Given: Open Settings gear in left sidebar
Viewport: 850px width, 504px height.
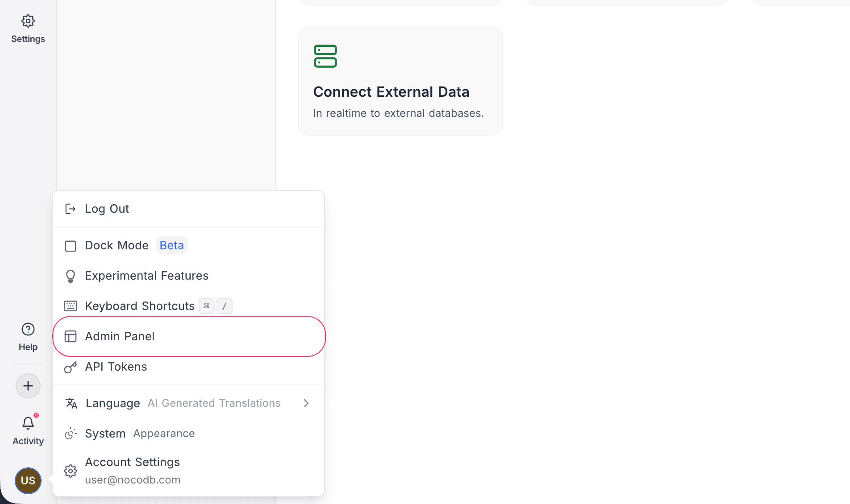Looking at the screenshot, I should click(x=28, y=21).
